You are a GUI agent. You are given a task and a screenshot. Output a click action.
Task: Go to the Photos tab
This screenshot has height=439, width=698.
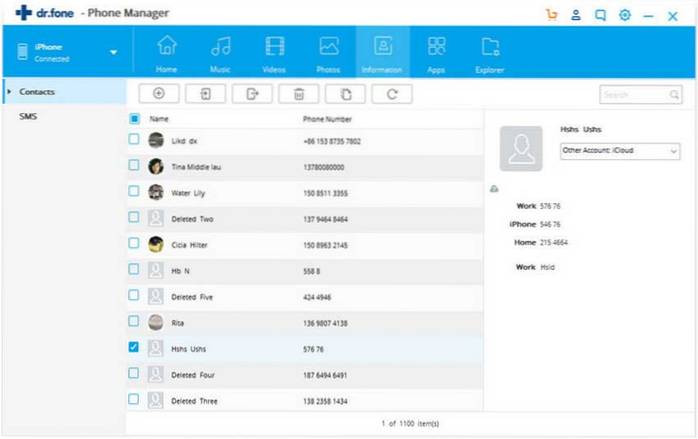coord(328,53)
